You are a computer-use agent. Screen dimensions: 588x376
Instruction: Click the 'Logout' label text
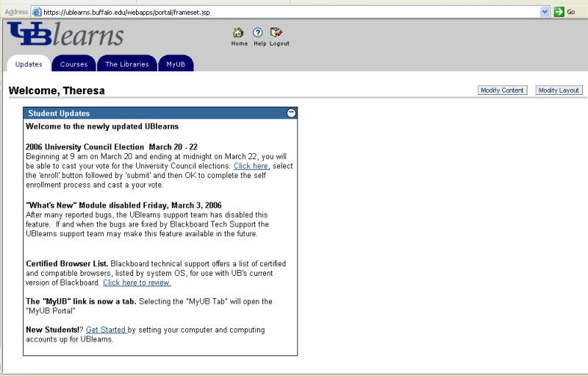(x=279, y=43)
